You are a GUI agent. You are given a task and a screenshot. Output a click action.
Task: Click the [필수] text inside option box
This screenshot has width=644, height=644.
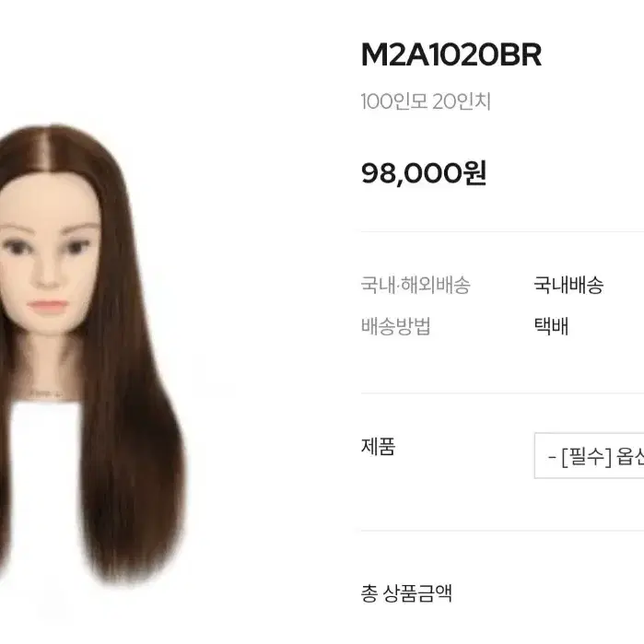coord(587,456)
